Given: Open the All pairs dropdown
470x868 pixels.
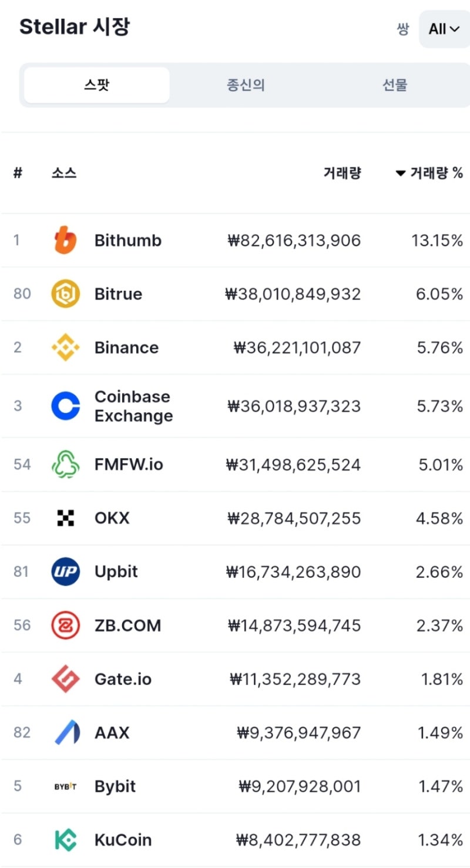Looking at the screenshot, I should pyautogui.click(x=444, y=29).
